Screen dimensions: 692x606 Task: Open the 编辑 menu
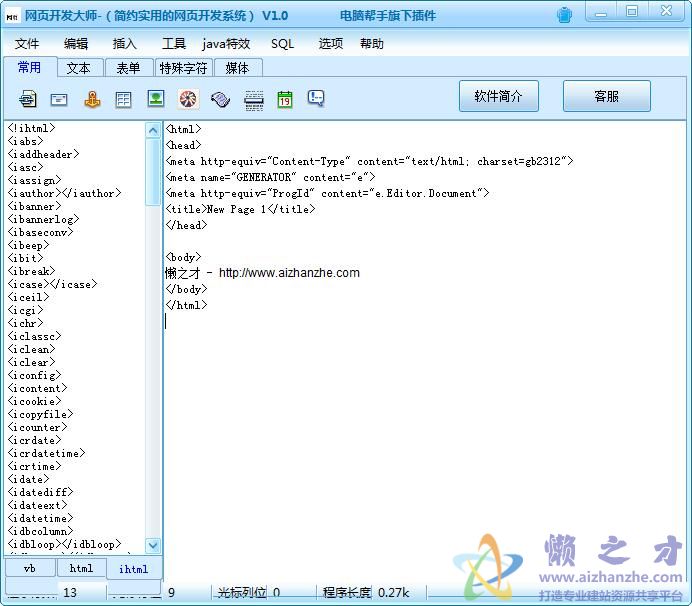pos(76,43)
